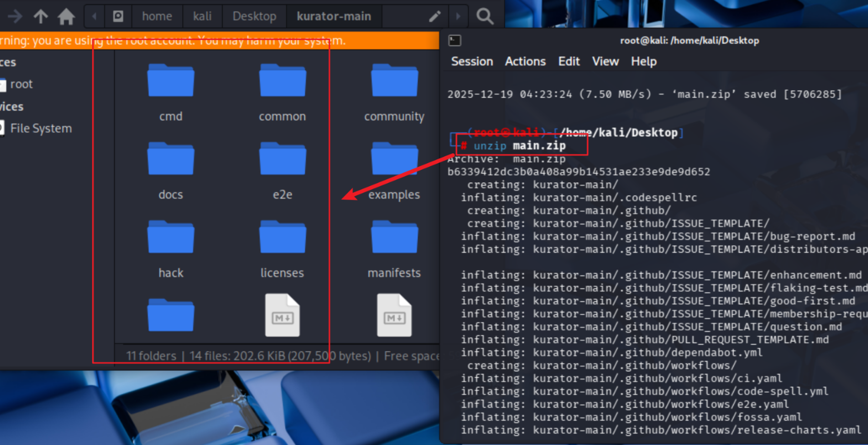
Task: Click the 'question.md' output line
Action: 652,327
